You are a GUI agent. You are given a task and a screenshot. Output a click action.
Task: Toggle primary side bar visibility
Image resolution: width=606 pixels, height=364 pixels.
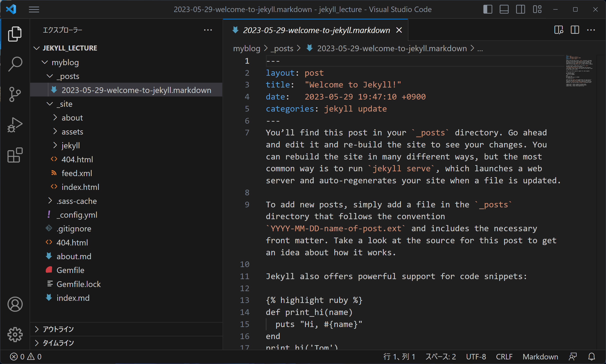pyautogui.click(x=488, y=9)
